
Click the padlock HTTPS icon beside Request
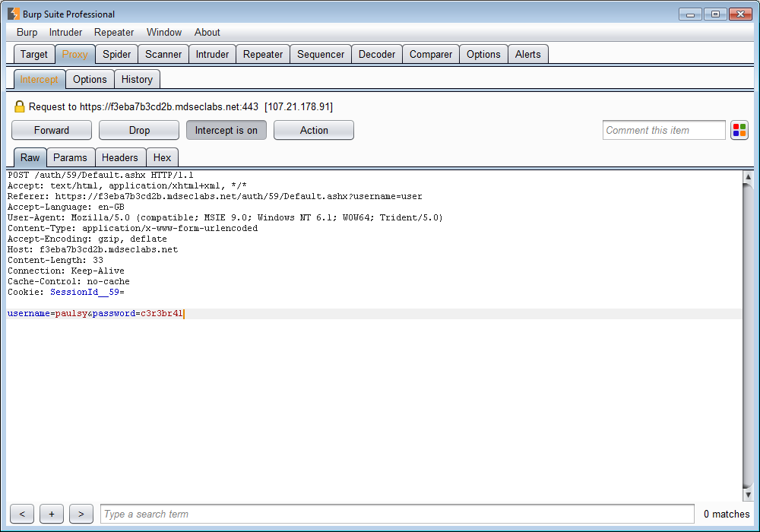[x=20, y=106]
